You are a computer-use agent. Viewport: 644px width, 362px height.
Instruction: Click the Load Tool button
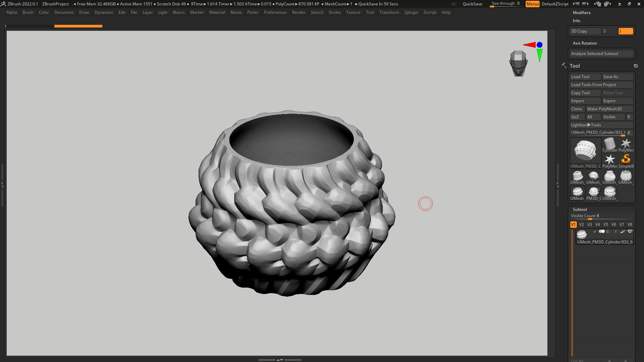tap(585, 76)
